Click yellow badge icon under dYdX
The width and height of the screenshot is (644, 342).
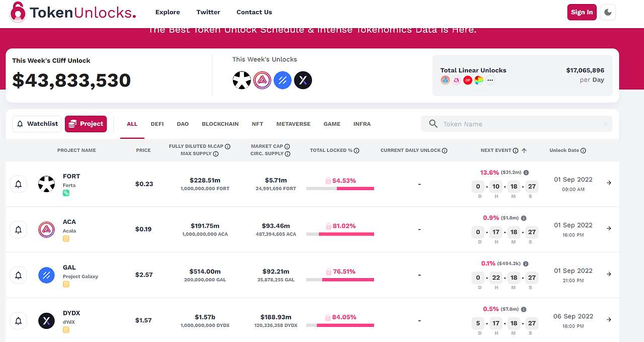coord(66,330)
